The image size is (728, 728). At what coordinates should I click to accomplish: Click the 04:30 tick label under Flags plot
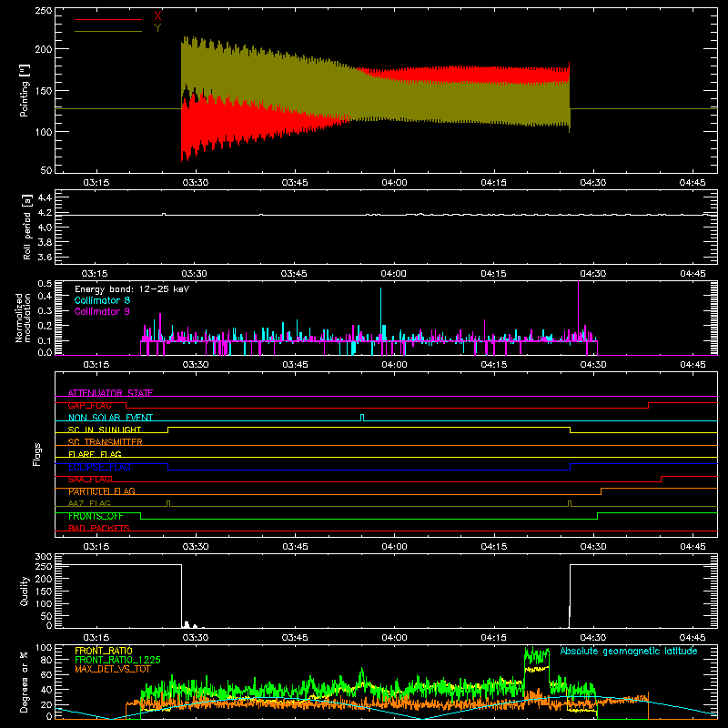[x=593, y=547]
